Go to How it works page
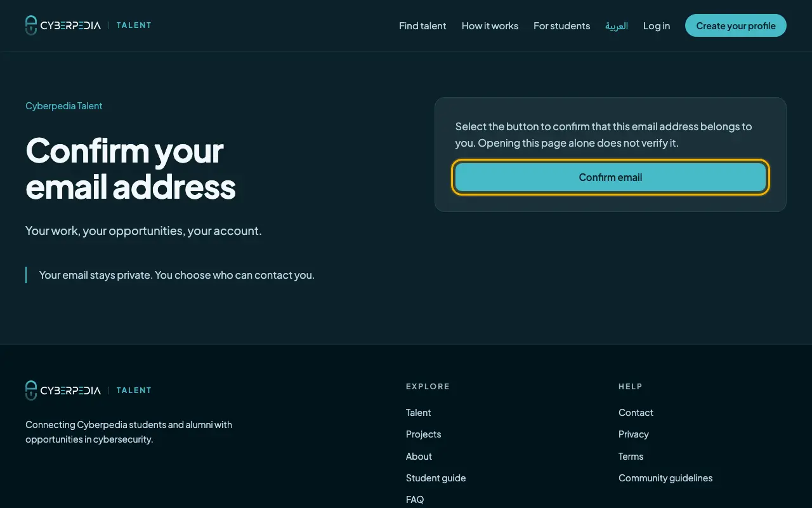This screenshot has height=508, width=812. click(490, 26)
